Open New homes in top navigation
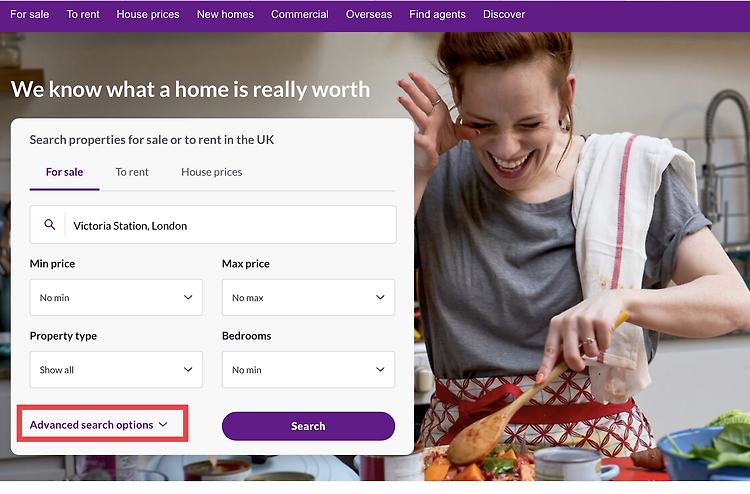Viewport: 750px width, 494px height. coord(225,14)
